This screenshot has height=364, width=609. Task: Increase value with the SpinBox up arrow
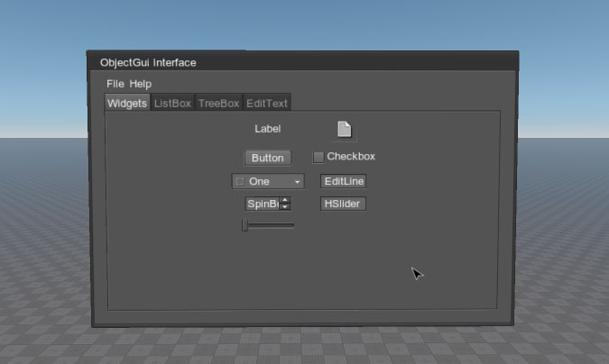click(x=286, y=201)
